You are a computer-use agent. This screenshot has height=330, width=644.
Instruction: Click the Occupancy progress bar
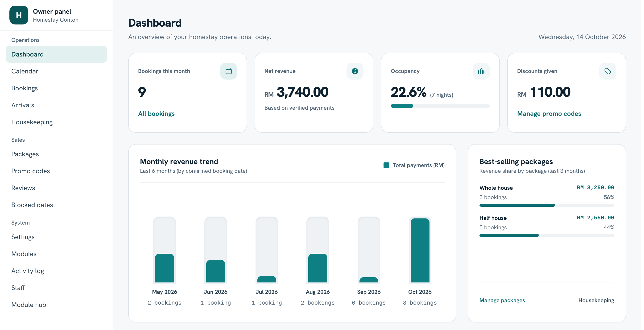[440, 106]
